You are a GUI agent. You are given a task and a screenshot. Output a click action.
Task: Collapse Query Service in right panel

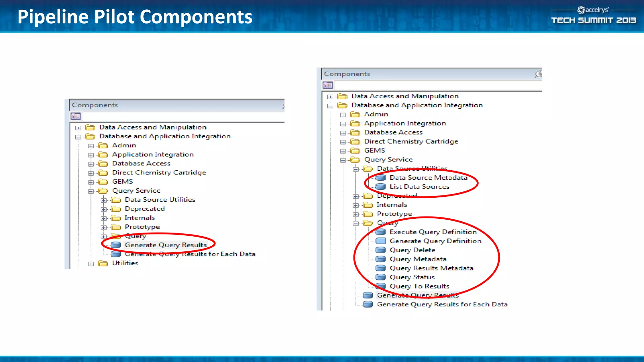pos(343,160)
